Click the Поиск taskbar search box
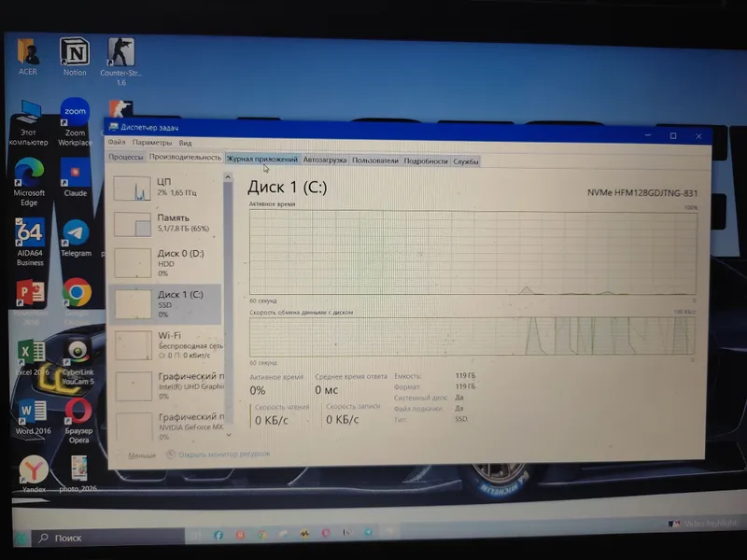Screen dimensions: 747x560 108,538
